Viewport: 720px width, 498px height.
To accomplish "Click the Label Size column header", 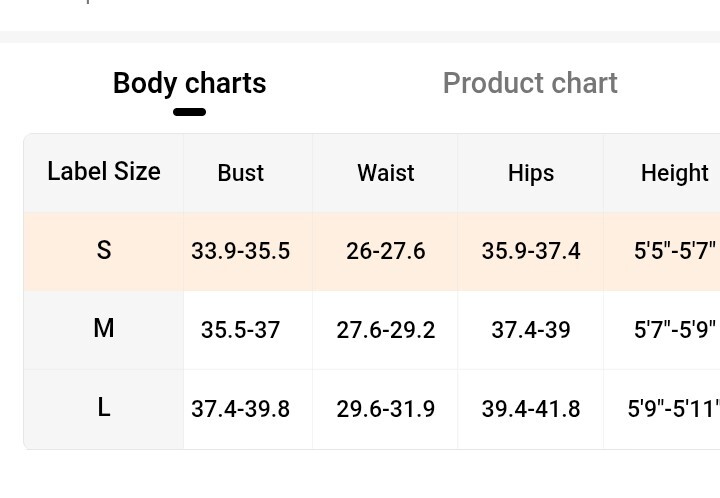I will click(x=104, y=172).
